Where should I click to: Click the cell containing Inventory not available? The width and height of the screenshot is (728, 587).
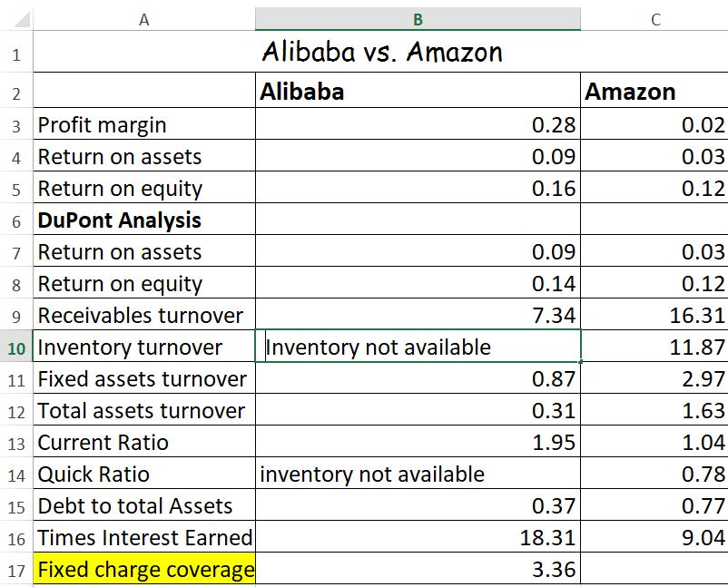418,347
